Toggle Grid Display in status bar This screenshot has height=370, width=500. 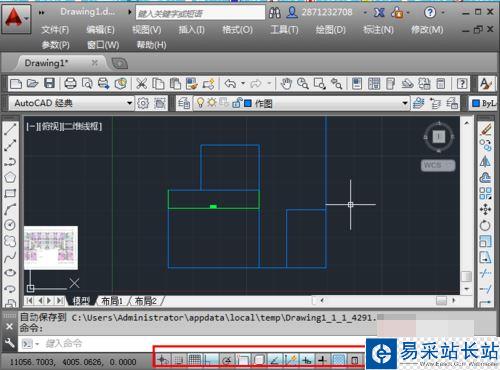pyautogui.click(x=195, y=360)
